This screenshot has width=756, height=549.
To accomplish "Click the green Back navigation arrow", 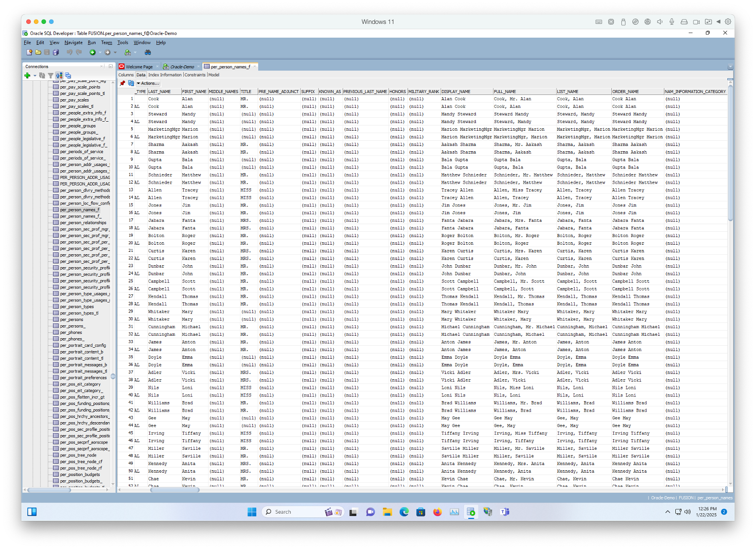I will click(x=93, y=52).
